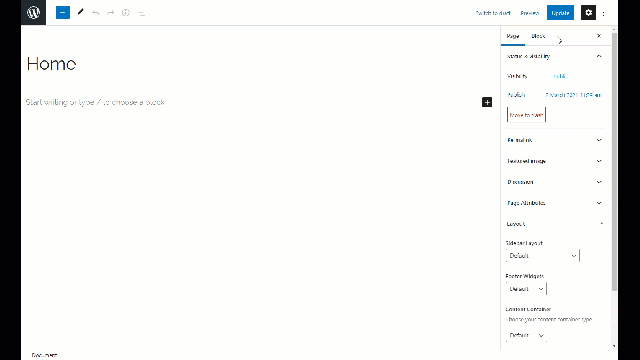
Task: Edit the publish date link
Action: pos(573,95)
